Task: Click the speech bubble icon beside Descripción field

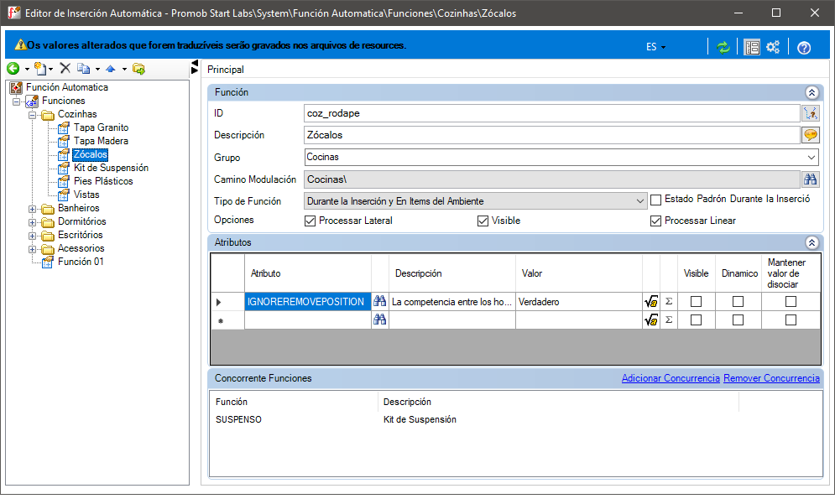Action: coord(811,135)
